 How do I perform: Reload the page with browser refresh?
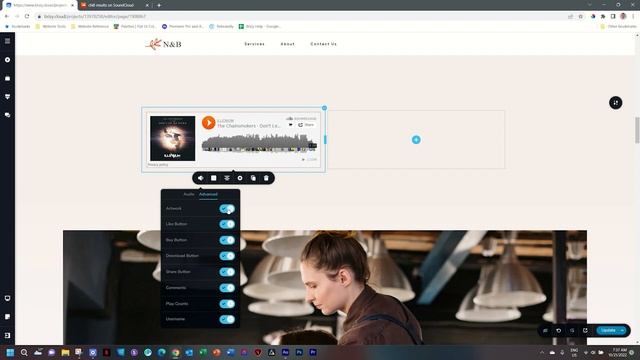coord(27,16)
